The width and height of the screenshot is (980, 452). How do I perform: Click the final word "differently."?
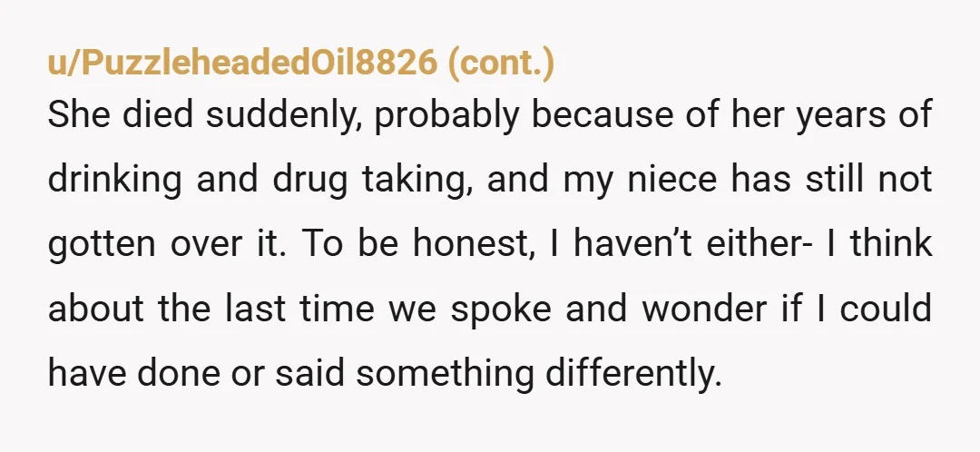(634, 373)
